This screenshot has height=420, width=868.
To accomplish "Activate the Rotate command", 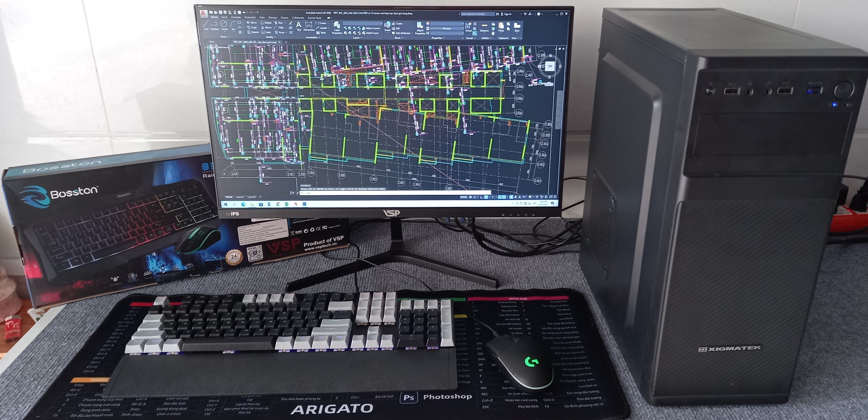I will pyautogui.click(x=266, y=23).
